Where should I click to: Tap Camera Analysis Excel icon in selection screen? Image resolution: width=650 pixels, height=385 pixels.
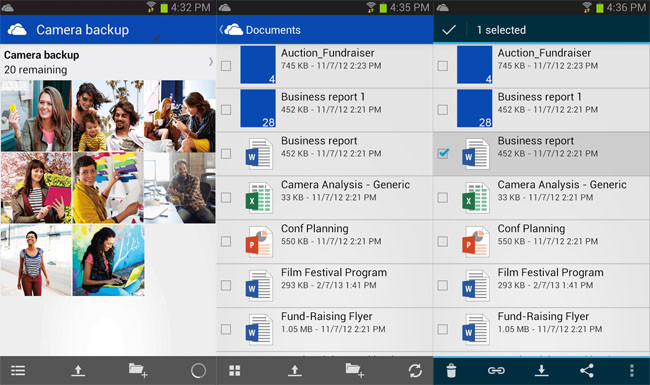[x=476, y=198]
